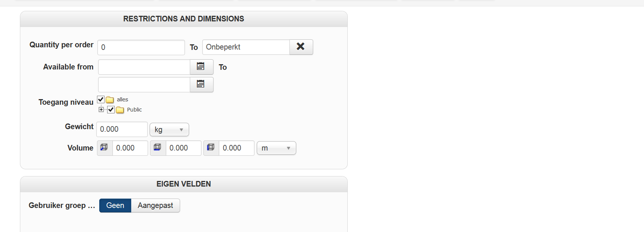The image size is (644, 232).
Task: Open the calendar picker for Available from
Action: 201,67
